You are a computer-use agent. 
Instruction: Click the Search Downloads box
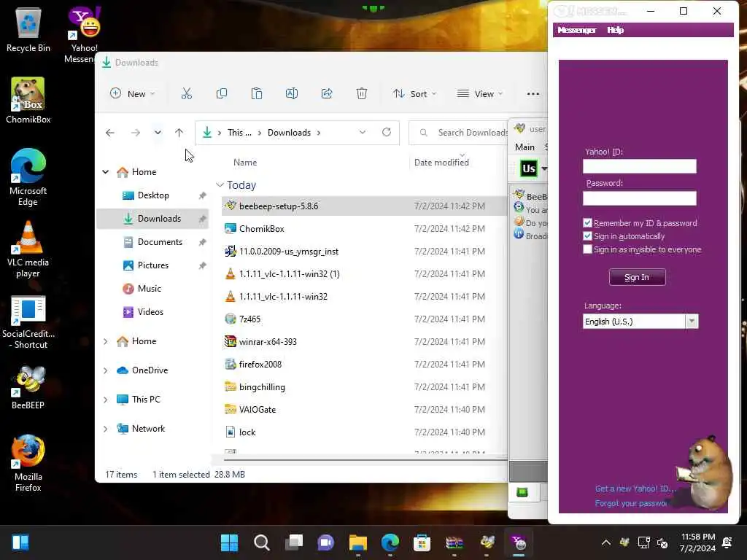pos(459,133)
